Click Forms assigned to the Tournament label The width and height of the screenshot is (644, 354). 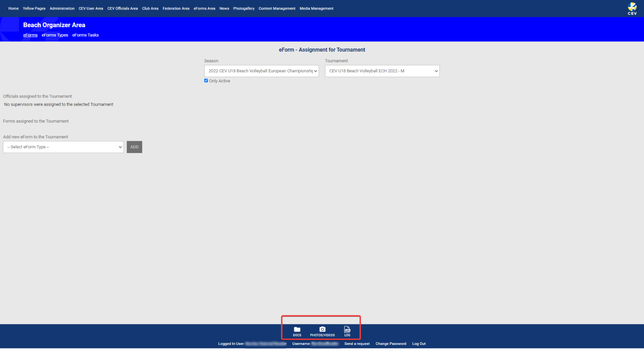tap(36, 121)
